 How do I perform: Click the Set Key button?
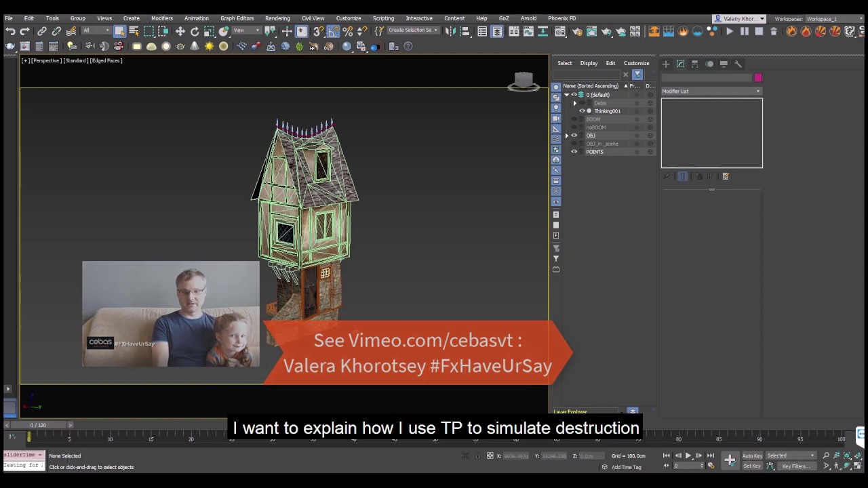pyautogui.click(x=752, y=466)
